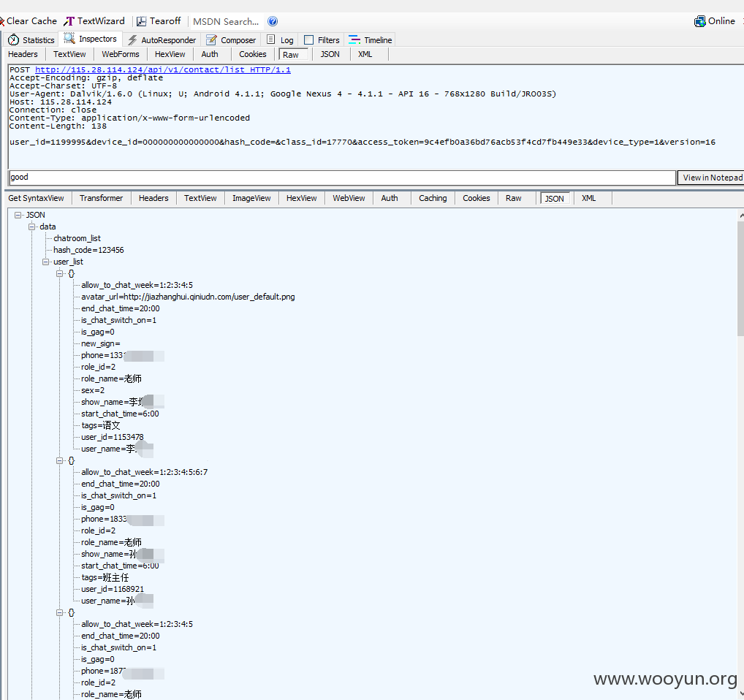Select response XML tab
744x700 pixels.
tap(589, 198)
